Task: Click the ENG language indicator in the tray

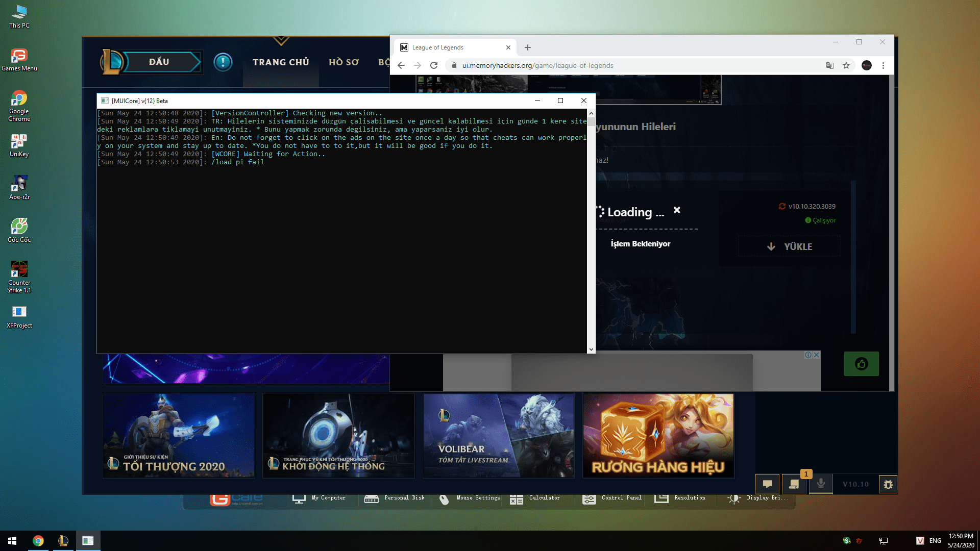Action: (935, 541)
